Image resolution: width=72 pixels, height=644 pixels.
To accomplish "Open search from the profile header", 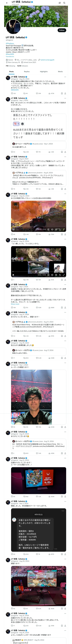I will (64, 3).
